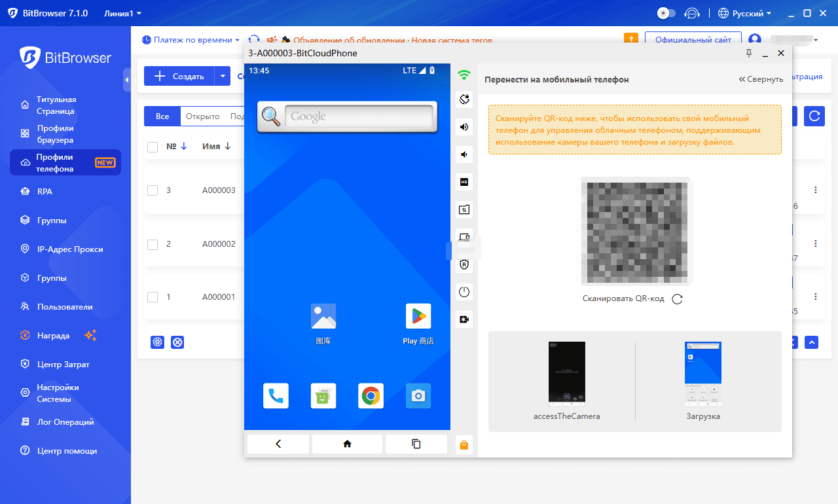Open RPA in the sidebar

click(x=45, y=192)
